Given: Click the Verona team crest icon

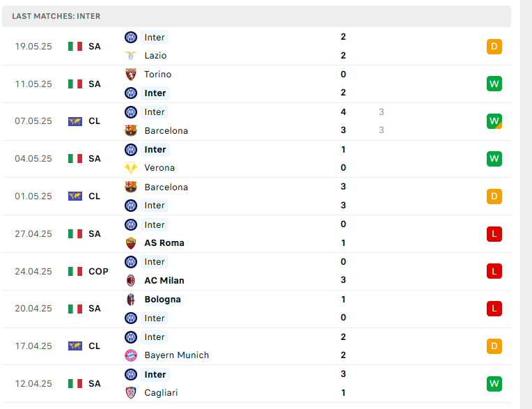Looking at the screenshot, I should (x=131, y=168).
